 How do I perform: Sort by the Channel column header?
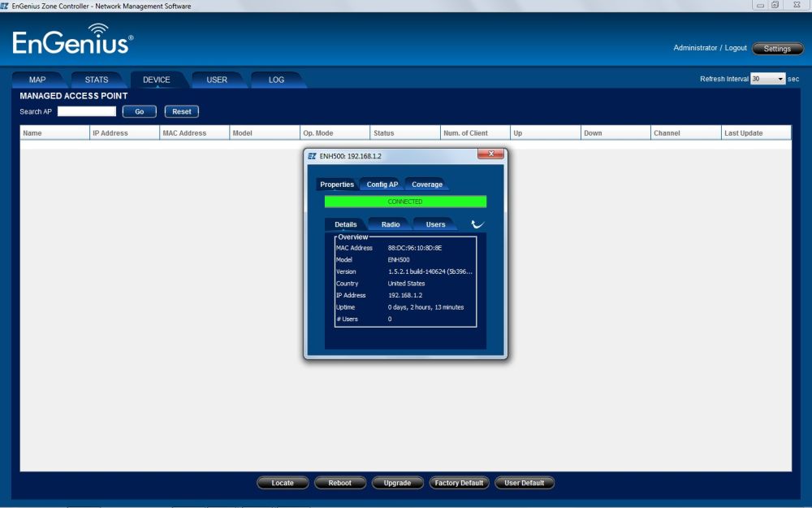click(x=686, y=133)
